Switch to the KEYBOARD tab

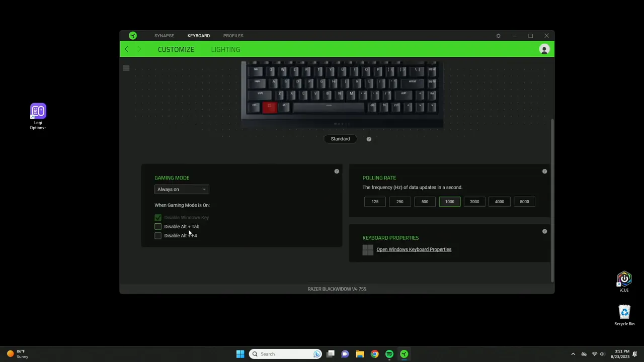198,36
